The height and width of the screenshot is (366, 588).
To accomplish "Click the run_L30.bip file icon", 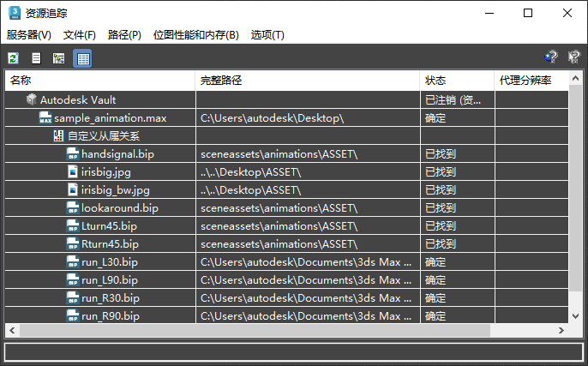I will (x=73, y=261).
